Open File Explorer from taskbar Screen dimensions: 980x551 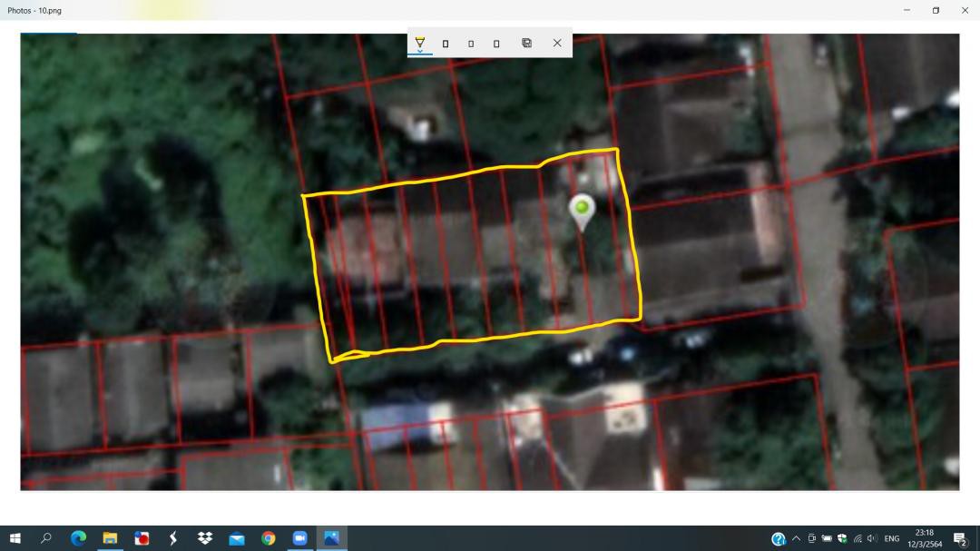pos(110,538)
